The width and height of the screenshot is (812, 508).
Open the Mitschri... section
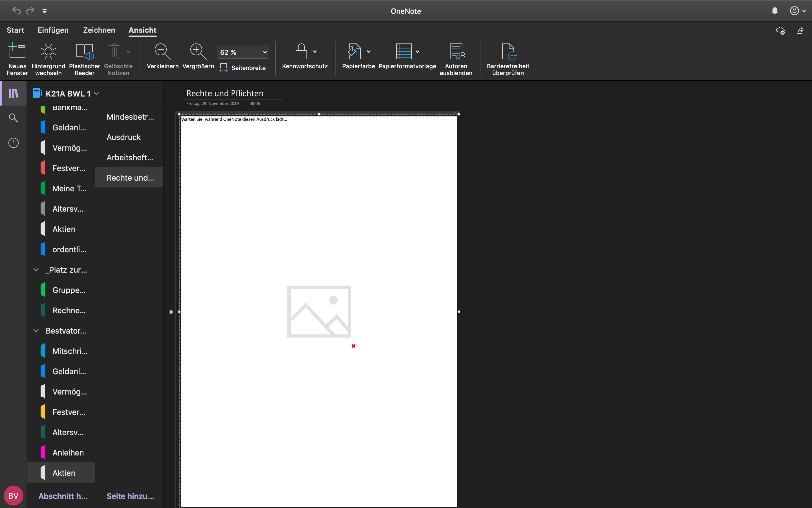point(61,351)
